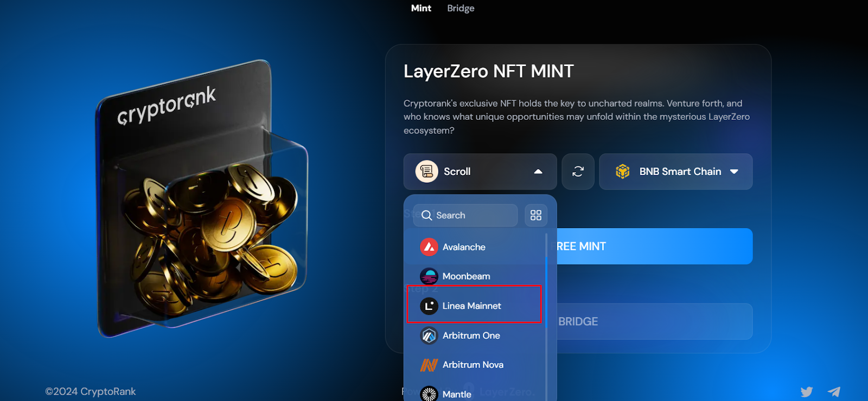The height and width of the screenshot is (401, 868).
Task: Click the ©2024 CryptoRank footer text
Action: click(x=91, y=391)
